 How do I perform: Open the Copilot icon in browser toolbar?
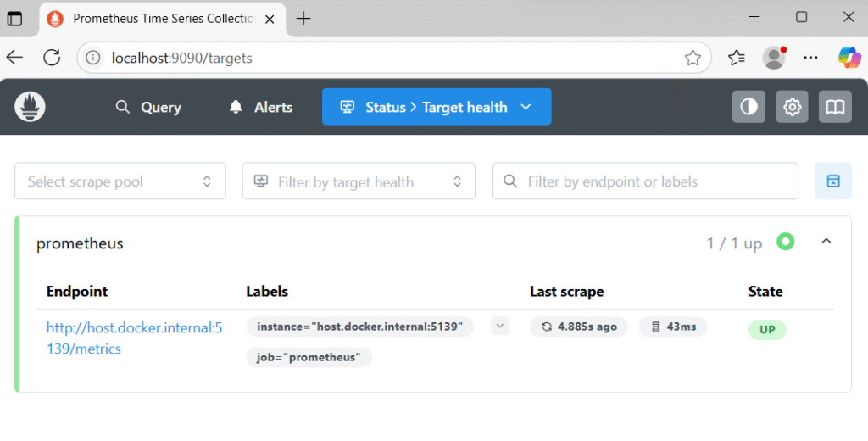[849, 58]
